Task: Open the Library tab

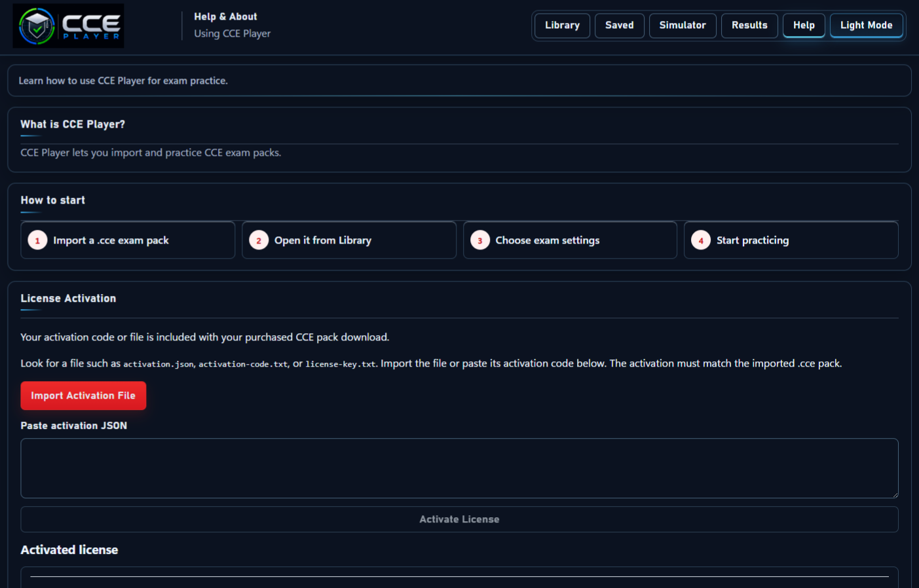Action: click(x=562, y=26)
